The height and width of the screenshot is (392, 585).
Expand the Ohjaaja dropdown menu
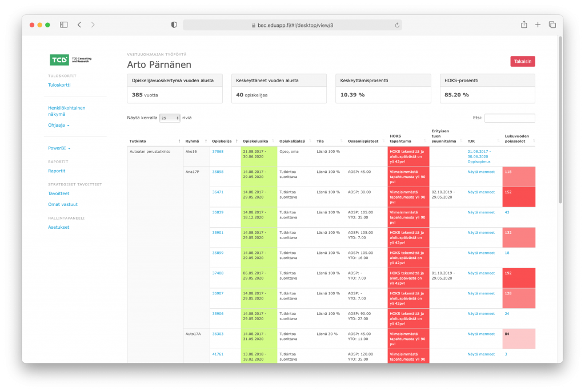pos(59,125)
